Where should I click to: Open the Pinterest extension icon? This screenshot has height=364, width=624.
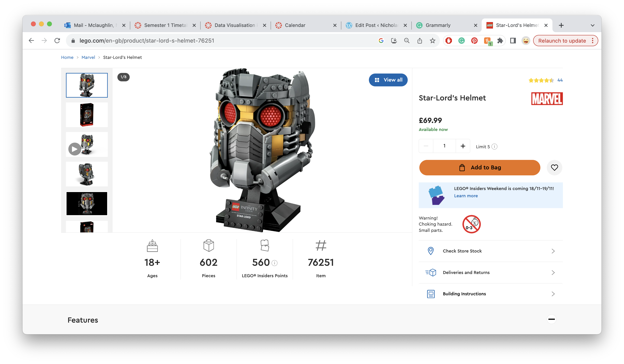point(474,41)
